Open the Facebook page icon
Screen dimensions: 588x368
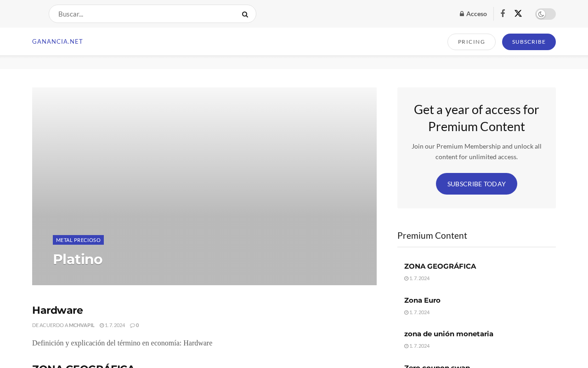click(x=503, y=13)
